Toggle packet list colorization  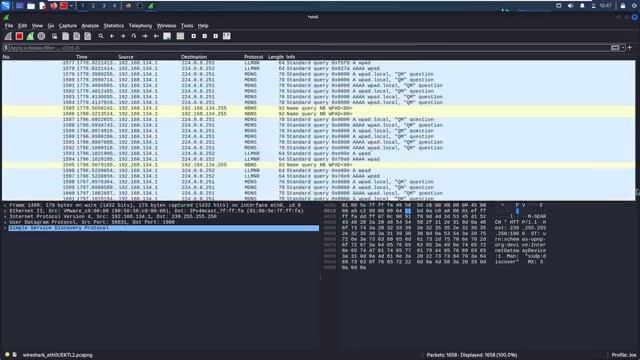(180, 36)
